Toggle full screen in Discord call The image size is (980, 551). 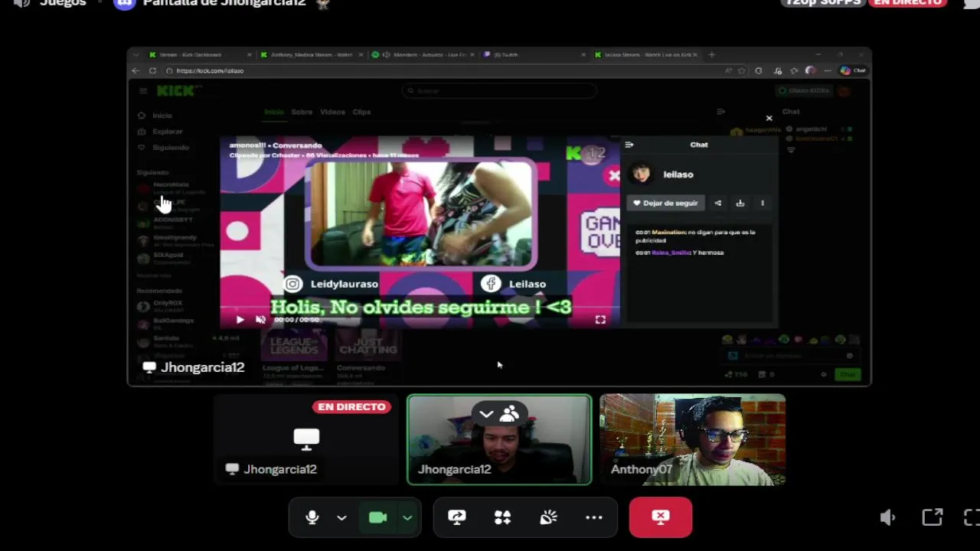click(972, 518)
